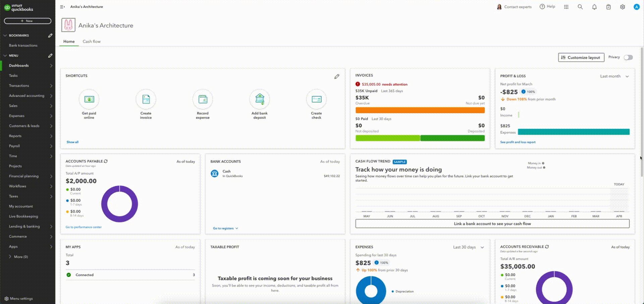
Task: Toggle the Privacy switch on
Action: tap(628, 57)
